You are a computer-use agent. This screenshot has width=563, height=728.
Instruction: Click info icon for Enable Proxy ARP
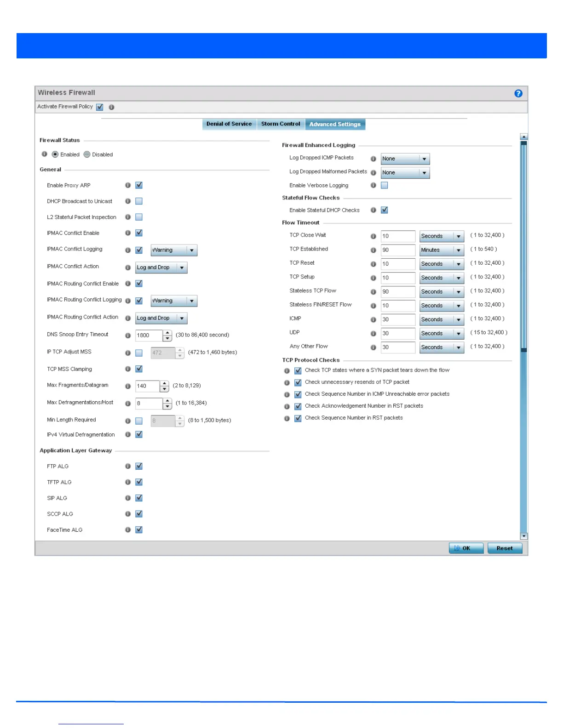pyautogui.click(x=128, y=185)
